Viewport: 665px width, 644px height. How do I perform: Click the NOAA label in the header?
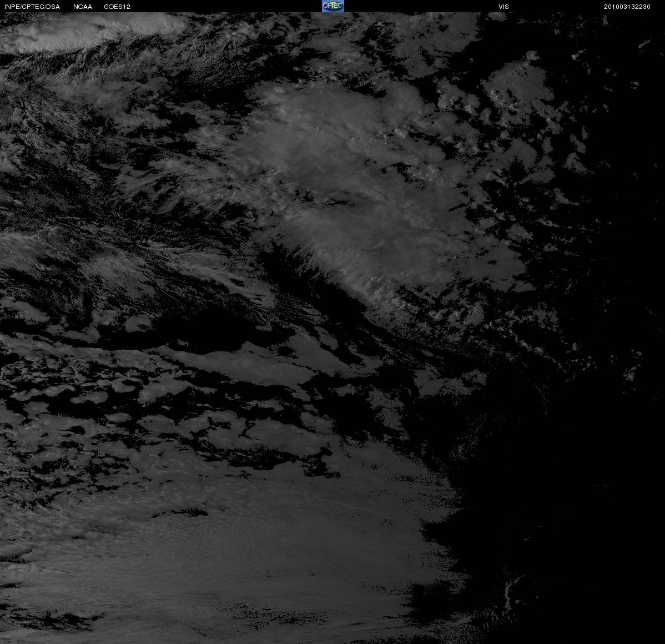coord(83,7)
